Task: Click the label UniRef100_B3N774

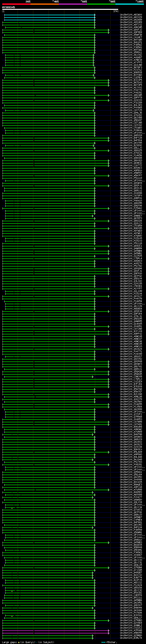Action: (x=131, y=578)
